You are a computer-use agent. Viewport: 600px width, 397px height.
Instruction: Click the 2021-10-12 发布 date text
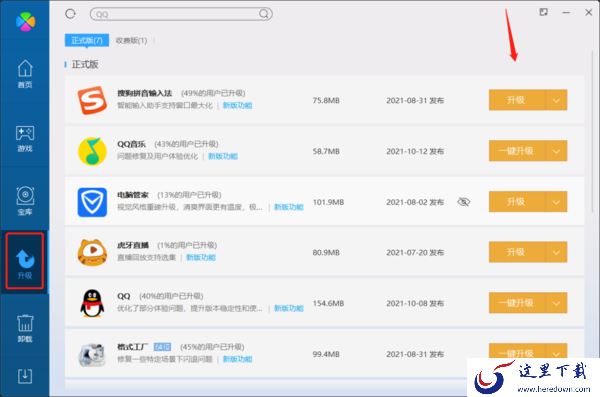415,151
